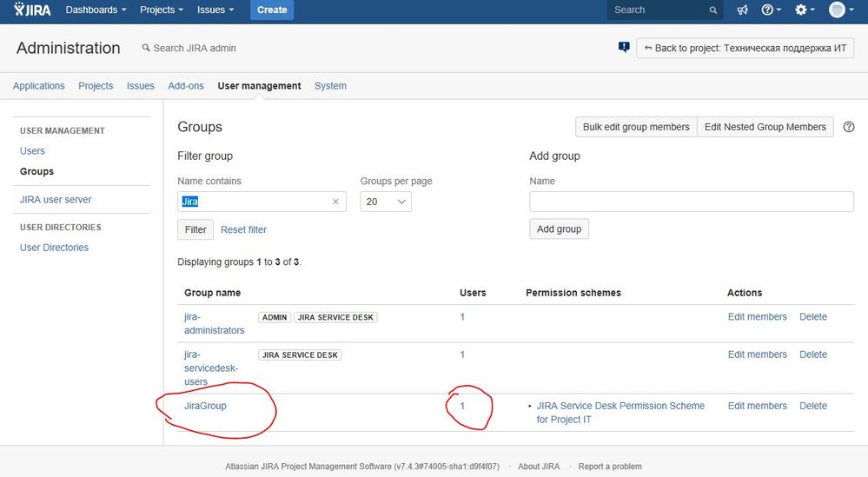868x477 pixels.
Task: Open JIRA user server link
Action: tap(56, 199)
